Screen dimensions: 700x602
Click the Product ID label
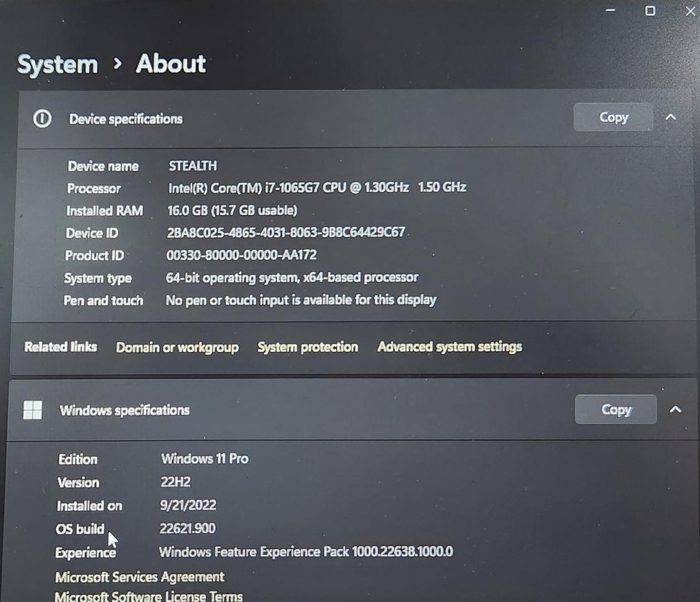(x=94, y=255)
